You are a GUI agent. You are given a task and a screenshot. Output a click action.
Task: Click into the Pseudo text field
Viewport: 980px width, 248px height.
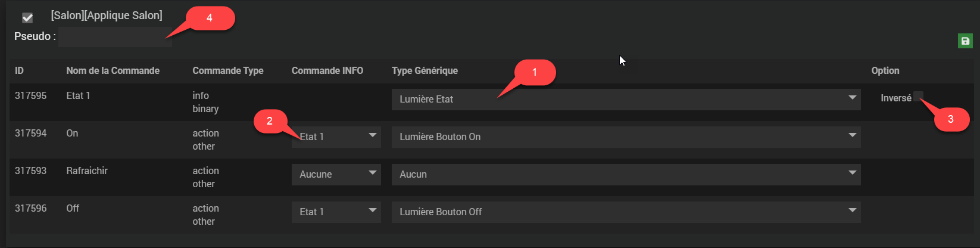(115, 37)
